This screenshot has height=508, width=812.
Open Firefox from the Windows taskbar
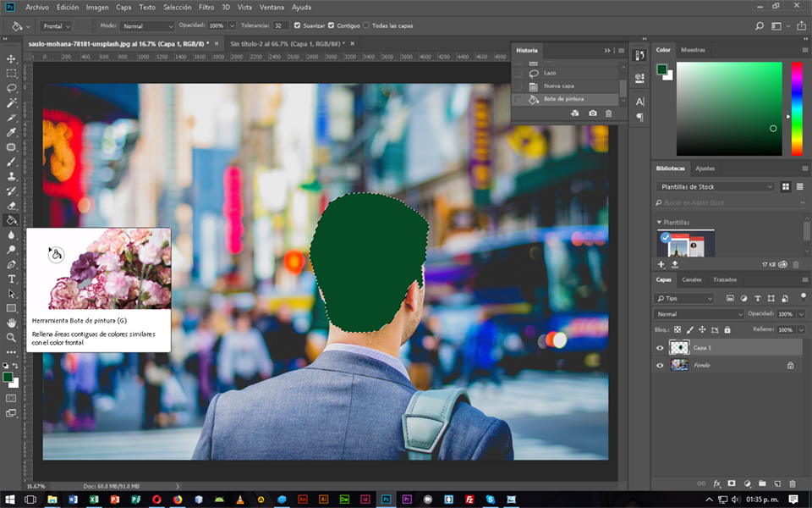[x=178, y=500]
